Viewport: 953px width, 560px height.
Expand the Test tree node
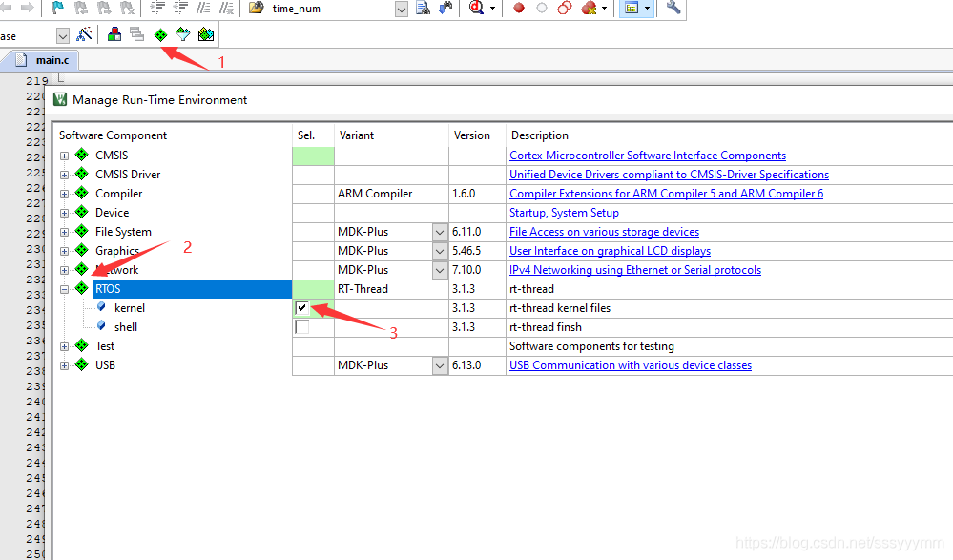[x=65, y=346]
